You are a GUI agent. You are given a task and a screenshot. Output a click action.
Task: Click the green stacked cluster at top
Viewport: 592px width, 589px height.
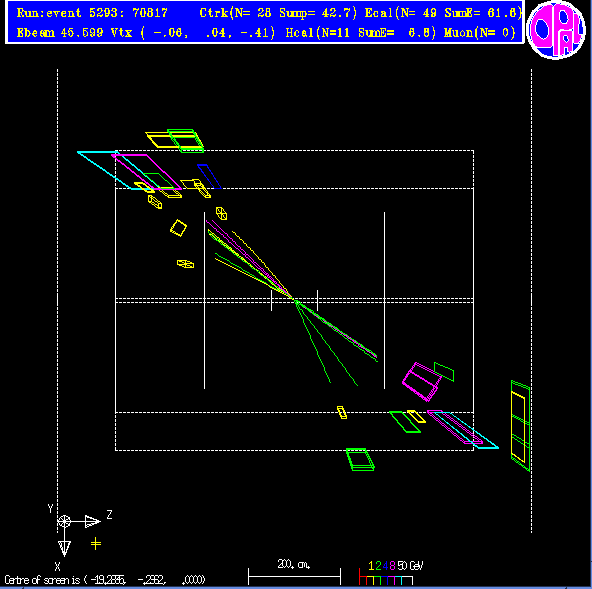[x=186, y=141]
